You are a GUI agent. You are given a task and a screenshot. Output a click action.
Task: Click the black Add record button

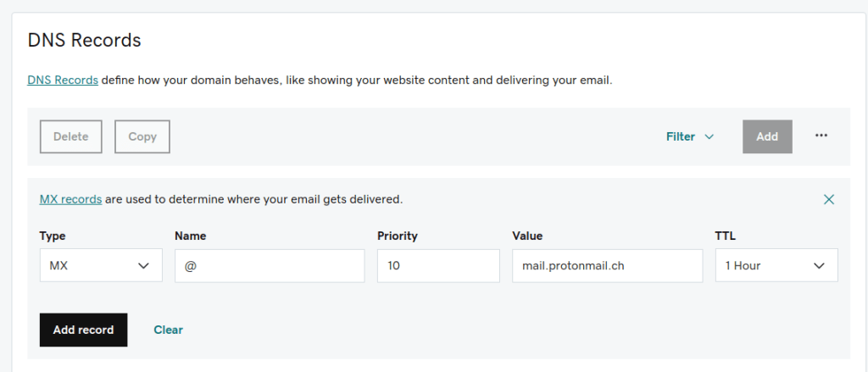coord(83,330)
